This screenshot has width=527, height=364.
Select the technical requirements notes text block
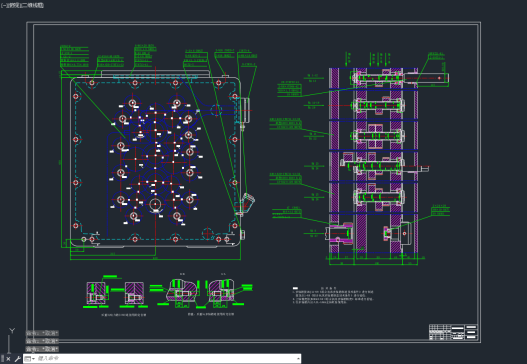(x=333, y=296)
